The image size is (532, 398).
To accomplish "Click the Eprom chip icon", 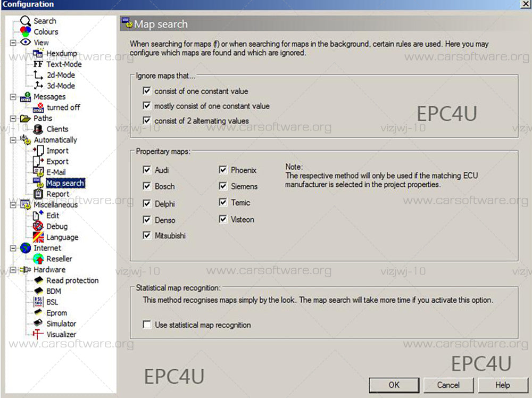I will click(38, 312).
